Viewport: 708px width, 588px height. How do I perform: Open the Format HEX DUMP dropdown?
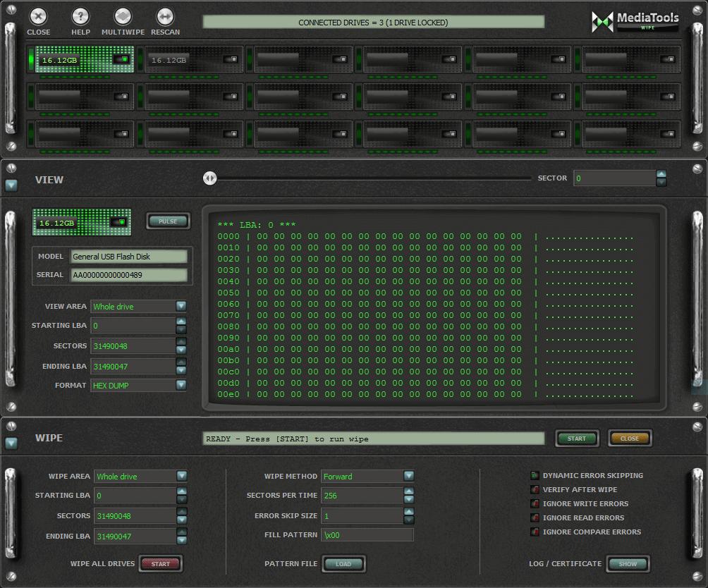click(181, 385)
